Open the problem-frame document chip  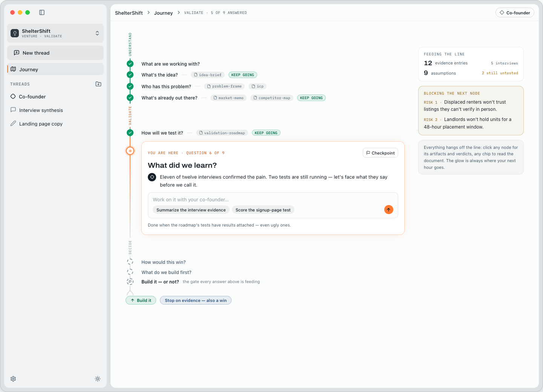click(x=224, y=86)
